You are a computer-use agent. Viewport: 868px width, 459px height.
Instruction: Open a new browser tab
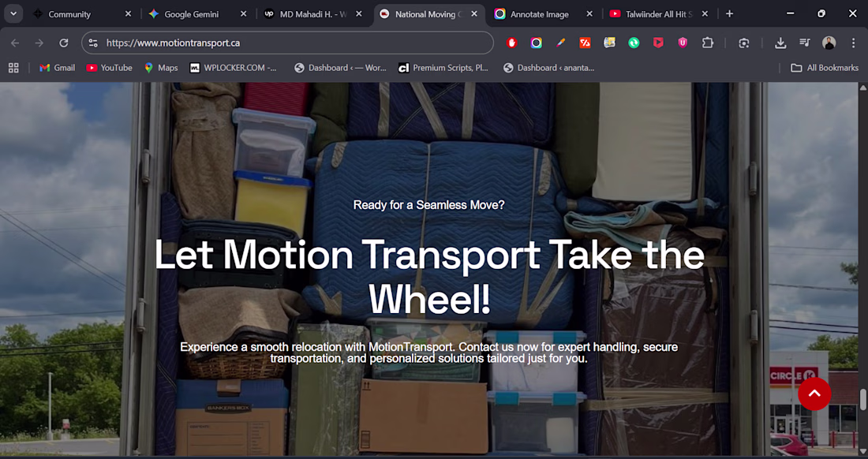point(730,14)
